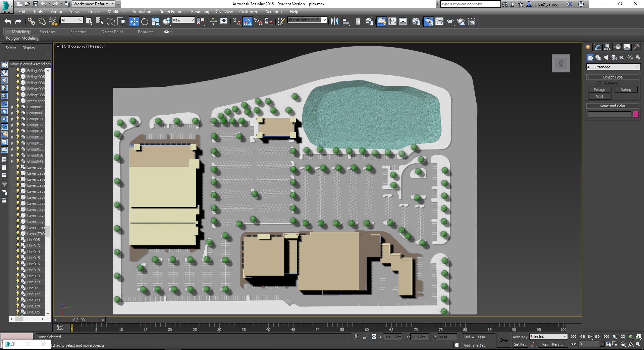Collapse the Name and Color rollout

(612, 106)
